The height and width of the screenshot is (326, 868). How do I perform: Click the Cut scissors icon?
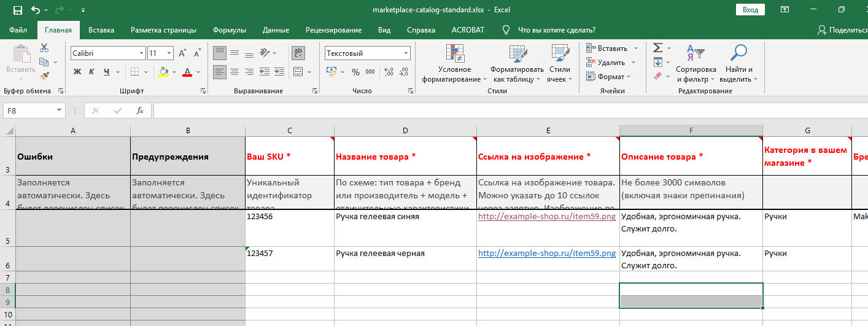tap(44, 48)
